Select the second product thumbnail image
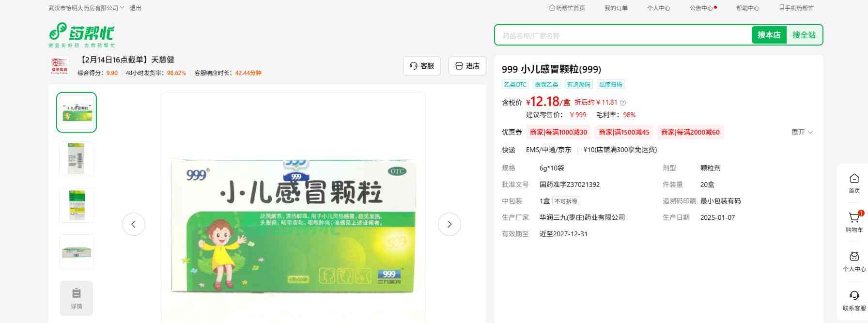 pyautogui.click(x=77, y=159)
